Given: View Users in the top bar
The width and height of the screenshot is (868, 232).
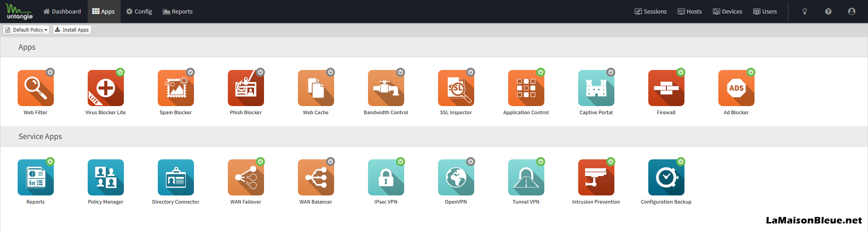Looking at the screenshot, I should point(765,11).
